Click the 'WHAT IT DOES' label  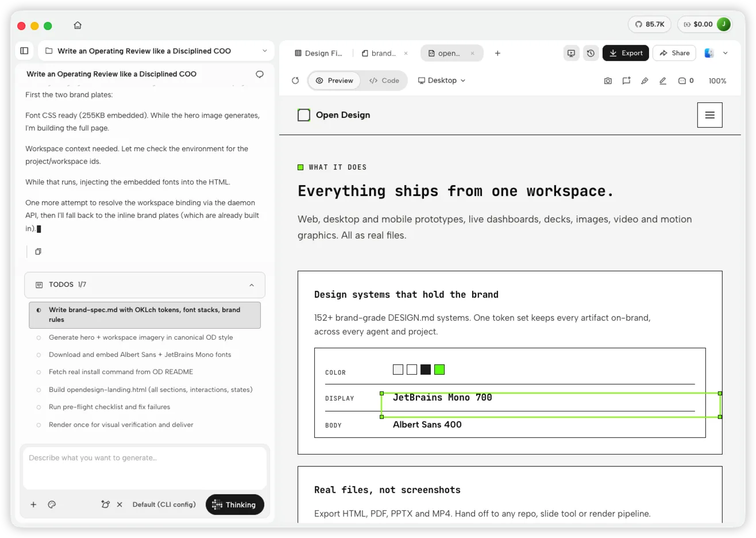pos(338,167)
